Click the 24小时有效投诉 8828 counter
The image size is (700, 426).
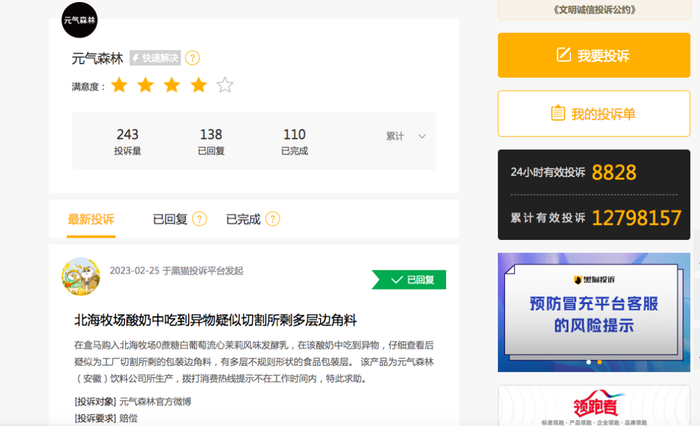(x=574, y=172)
